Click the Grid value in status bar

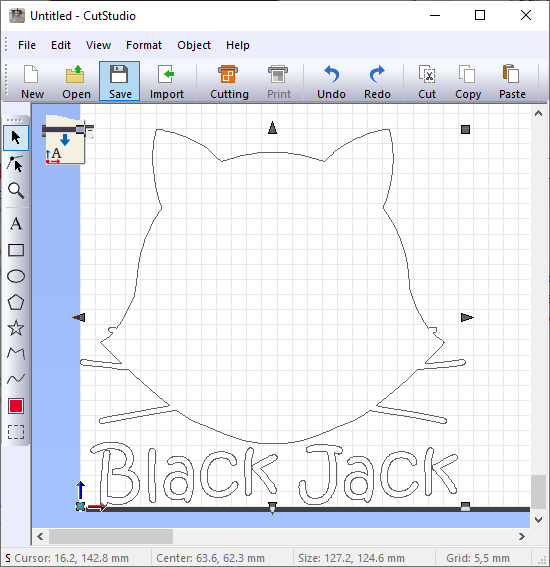coord(478,558)
